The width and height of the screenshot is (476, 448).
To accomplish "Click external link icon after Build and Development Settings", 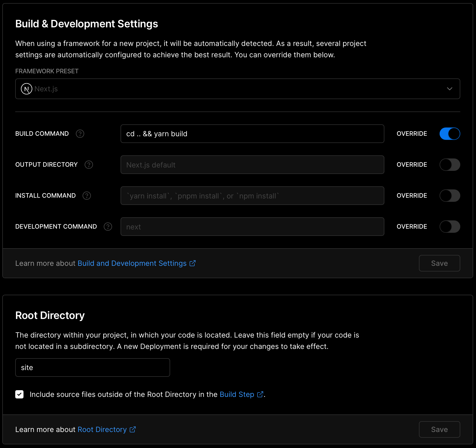I will 193,263.
